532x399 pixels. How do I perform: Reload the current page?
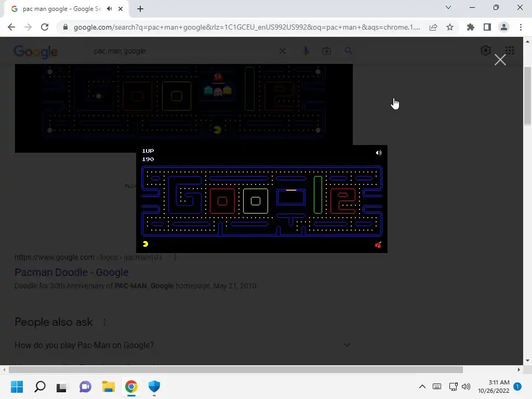pos(45,27)
